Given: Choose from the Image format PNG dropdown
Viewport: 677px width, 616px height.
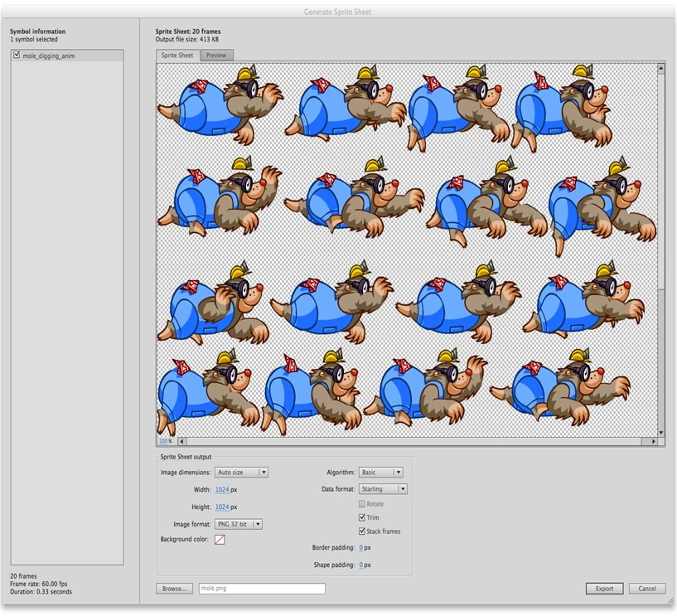Looking at the screenshot, I should 238,524.
